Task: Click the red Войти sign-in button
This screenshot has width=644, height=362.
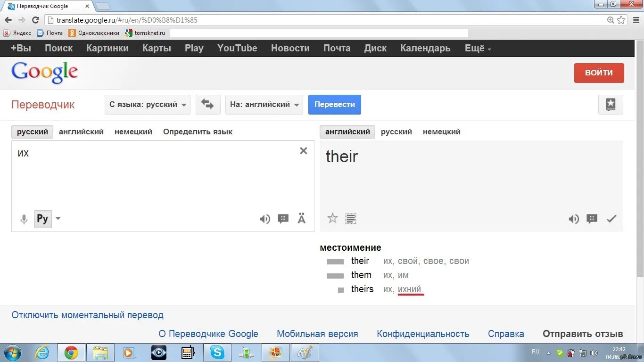Action: click(x=599, y=73)
